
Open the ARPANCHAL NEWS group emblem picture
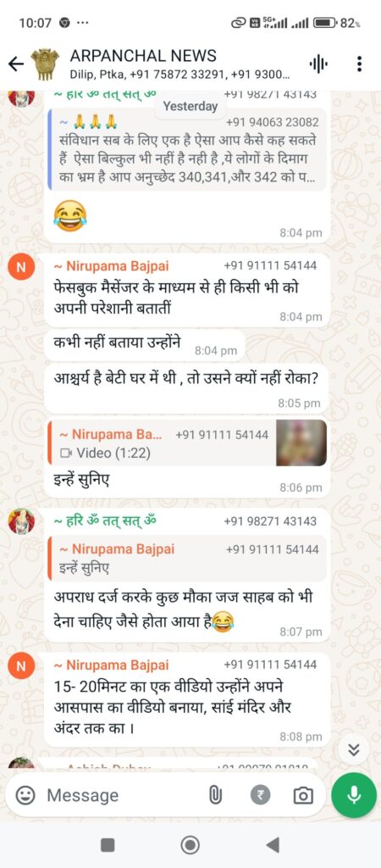(45, 64)
